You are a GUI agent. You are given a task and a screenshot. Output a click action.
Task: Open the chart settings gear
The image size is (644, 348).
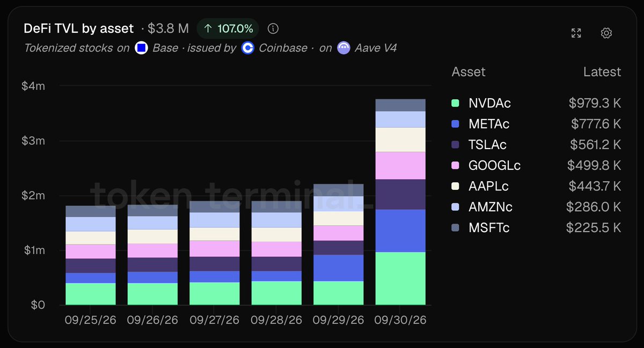(606, 33)
